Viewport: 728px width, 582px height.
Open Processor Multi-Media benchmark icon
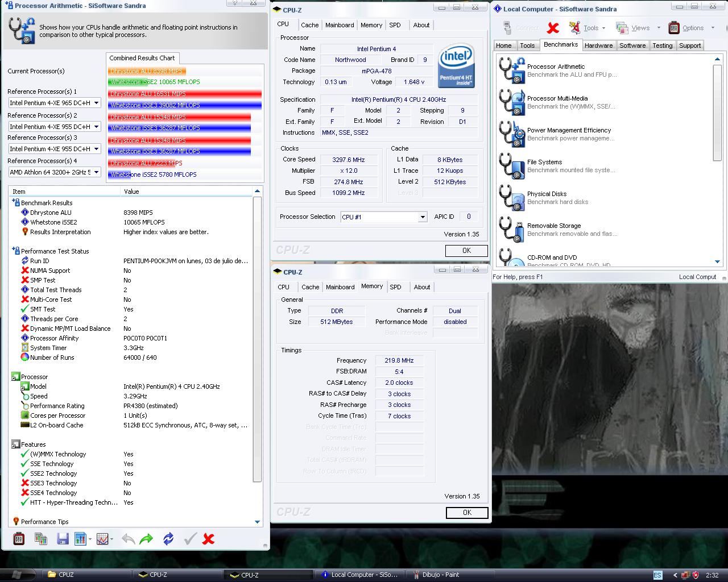(x=512, y=102)
